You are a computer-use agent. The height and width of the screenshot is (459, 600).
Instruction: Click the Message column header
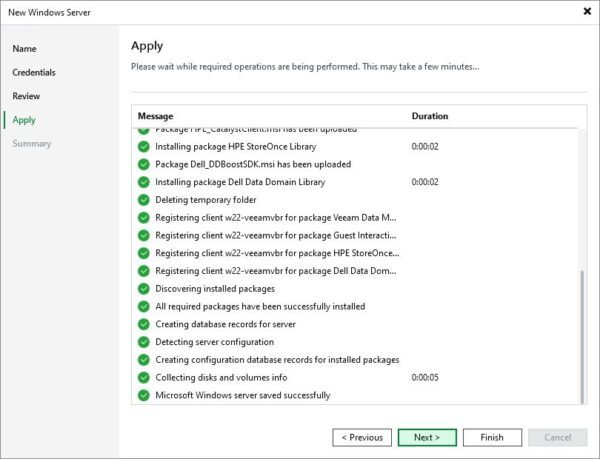[155, 116]
